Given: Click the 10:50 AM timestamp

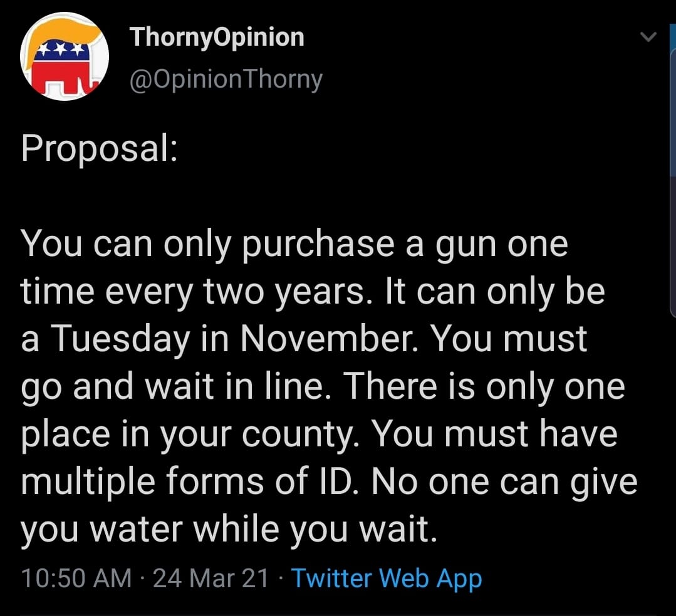Looking at the screenshot, I should tap(76, 578).
